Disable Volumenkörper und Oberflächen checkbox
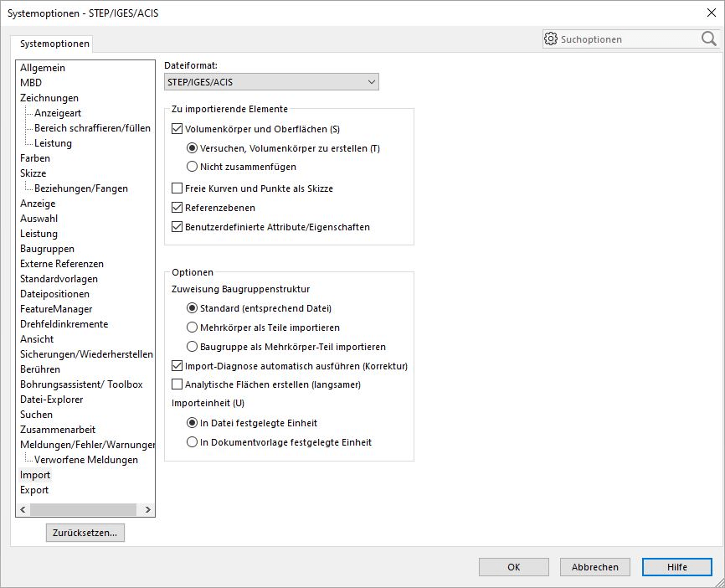725x588 pixels. [x=176, y=129]
